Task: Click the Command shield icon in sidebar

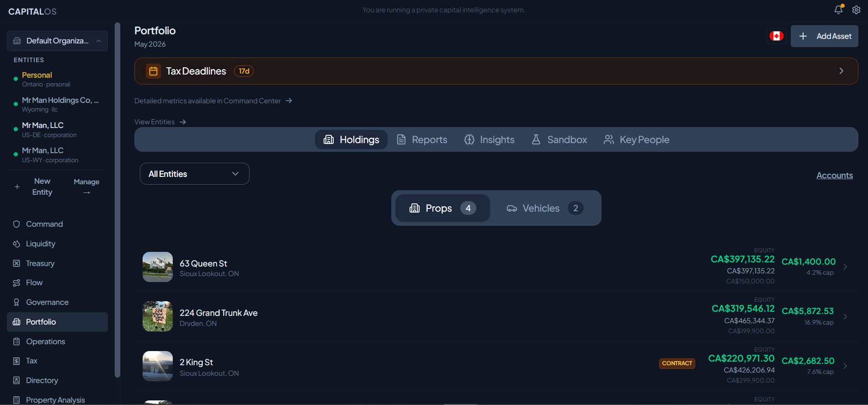Action: point(16,224)
